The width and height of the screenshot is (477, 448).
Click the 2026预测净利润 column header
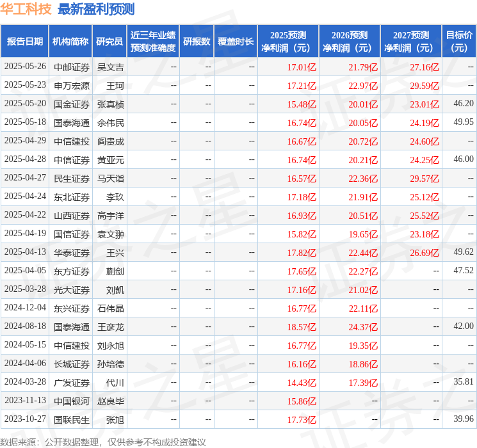tap(349, 41)
